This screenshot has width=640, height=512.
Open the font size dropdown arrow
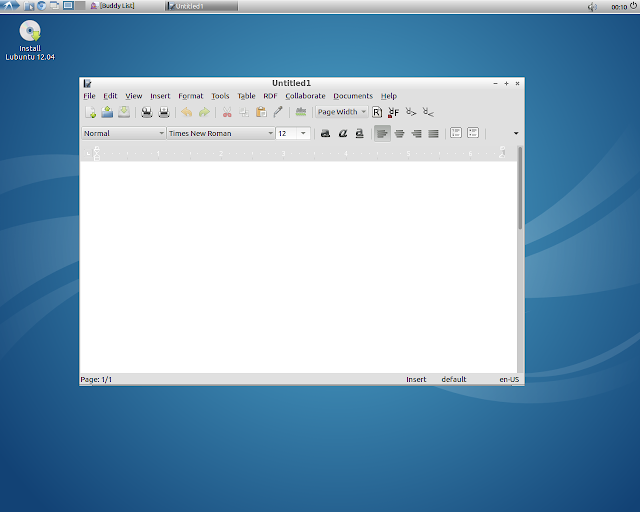(303, 134)
